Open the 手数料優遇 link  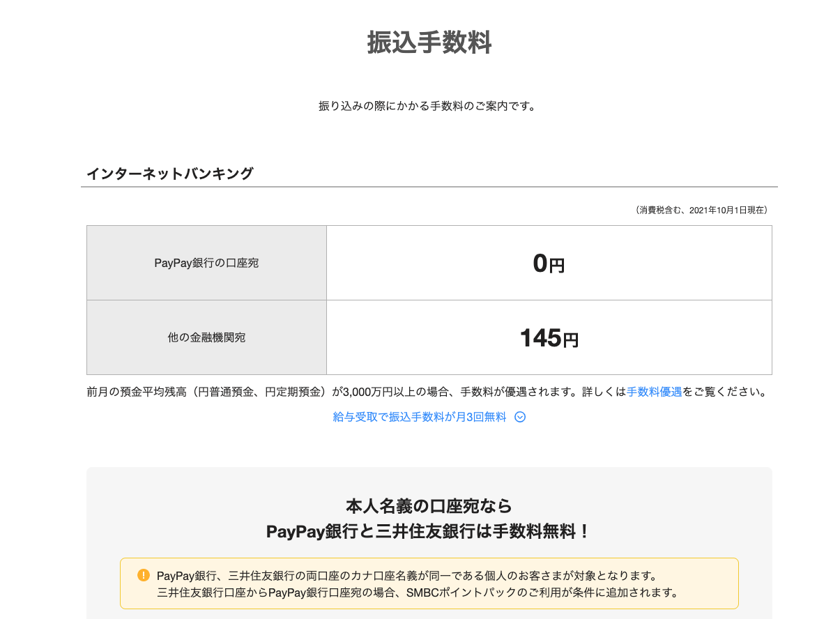pyautogui.click(x=654, y=391)
